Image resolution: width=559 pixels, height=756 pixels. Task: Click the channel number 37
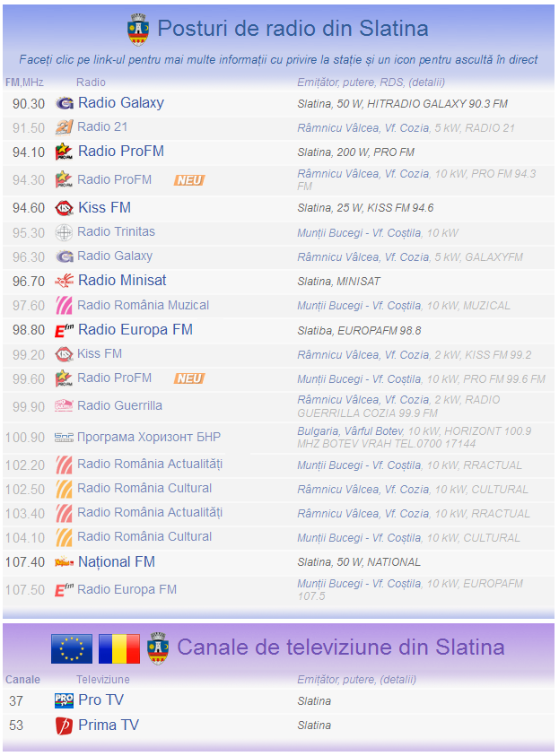click(x=16, y=701)
